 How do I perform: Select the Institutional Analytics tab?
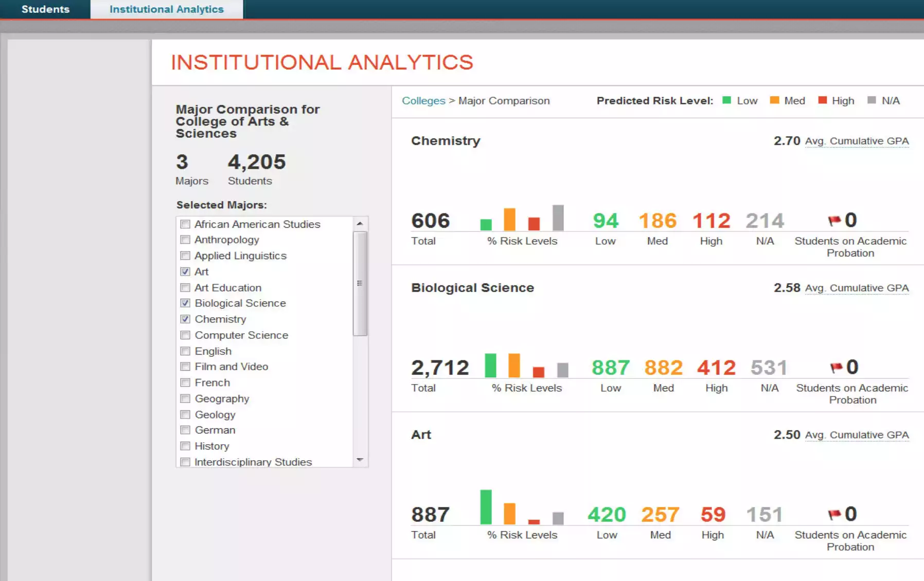click(167, 9)
